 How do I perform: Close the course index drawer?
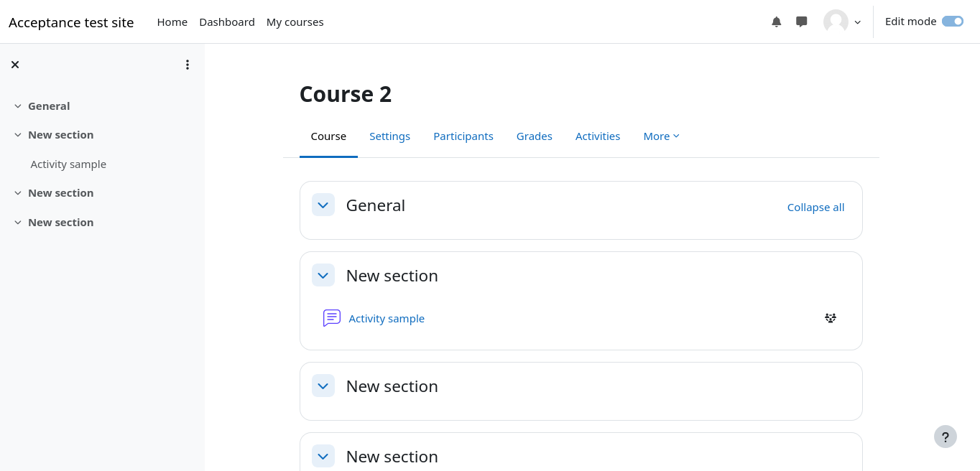[x=15, y=65]
